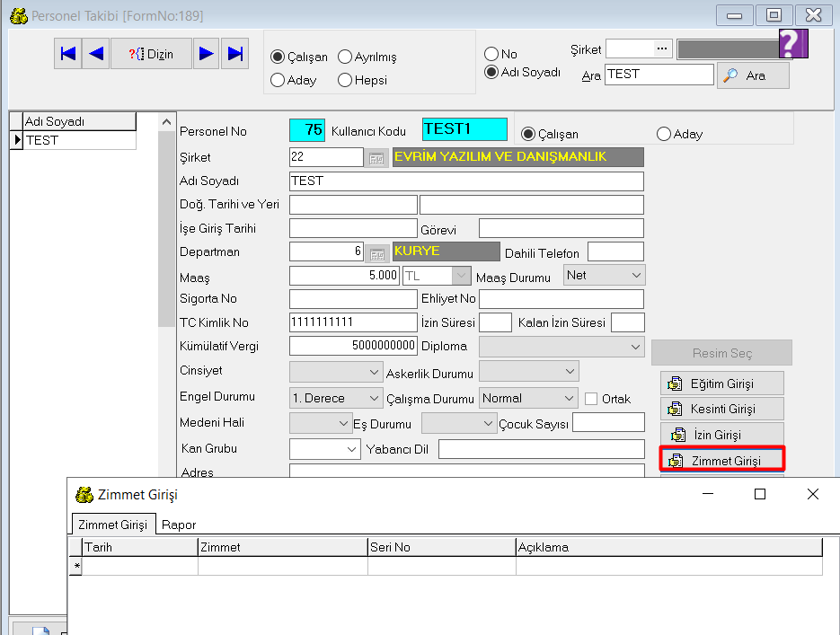Open Engel Durumu 1. Derece dropdown
This screenshot has height=635, width=840.
pos(335,399)
